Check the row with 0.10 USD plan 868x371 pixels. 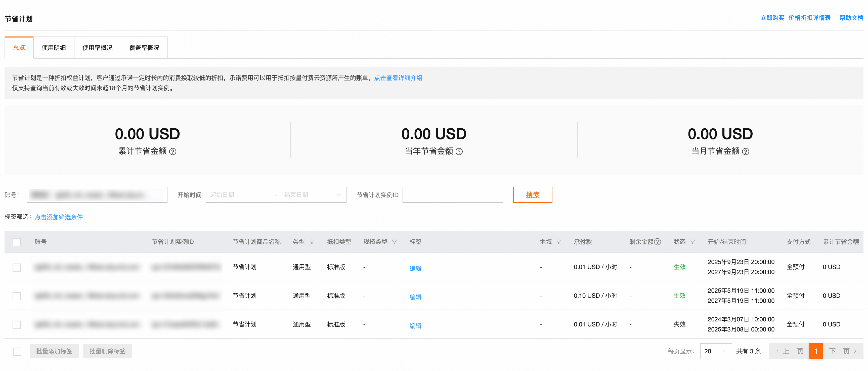[17, 296]
